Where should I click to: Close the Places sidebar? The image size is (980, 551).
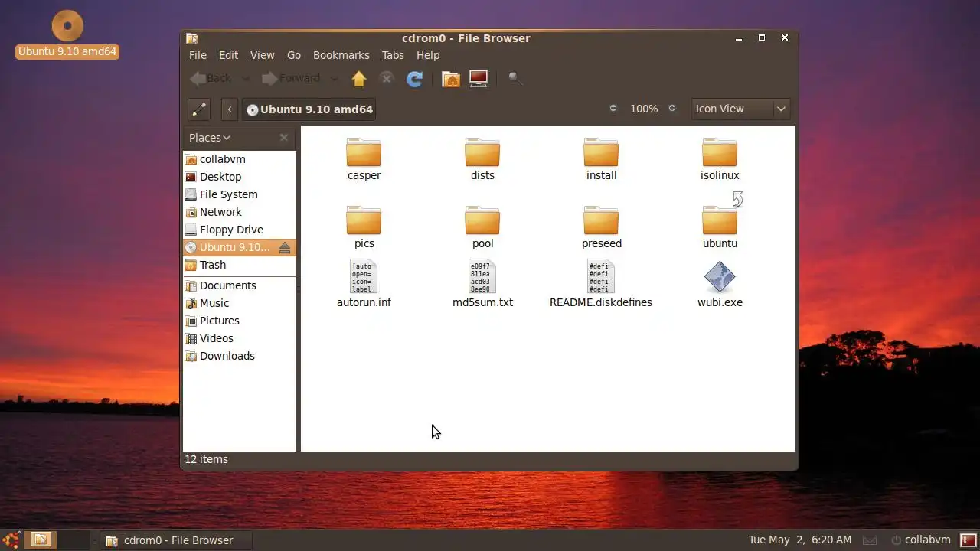coord(284,138)
